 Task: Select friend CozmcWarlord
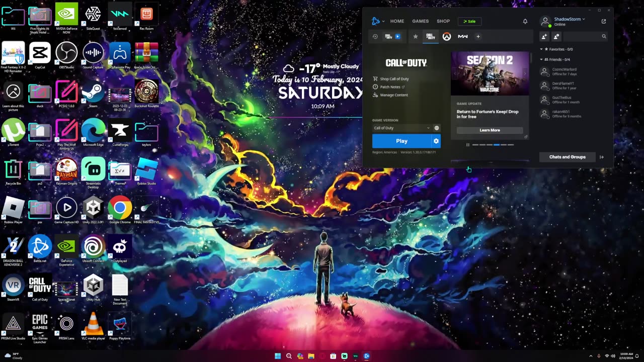574,71
